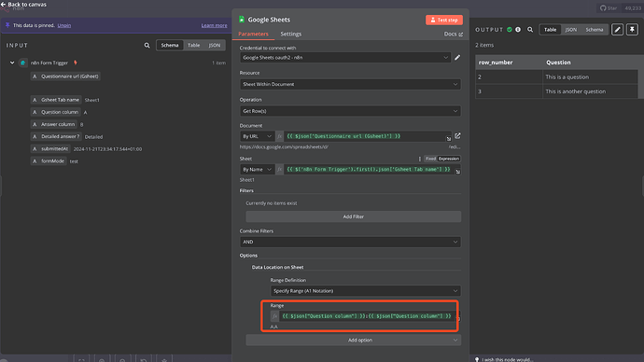The image size is (644, 362).
Task: Click the Google Sheets node icon in header
Action: pos(242,20)
